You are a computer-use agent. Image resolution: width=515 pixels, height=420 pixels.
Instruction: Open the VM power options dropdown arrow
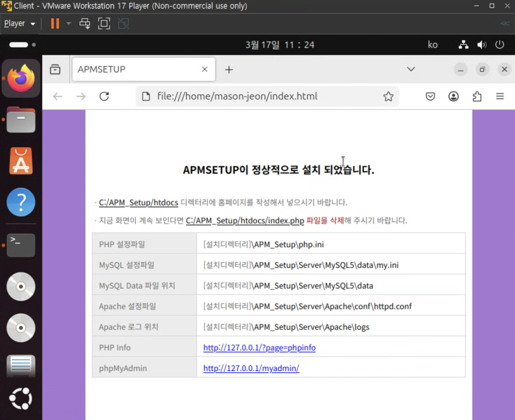[x=68, y=23]
